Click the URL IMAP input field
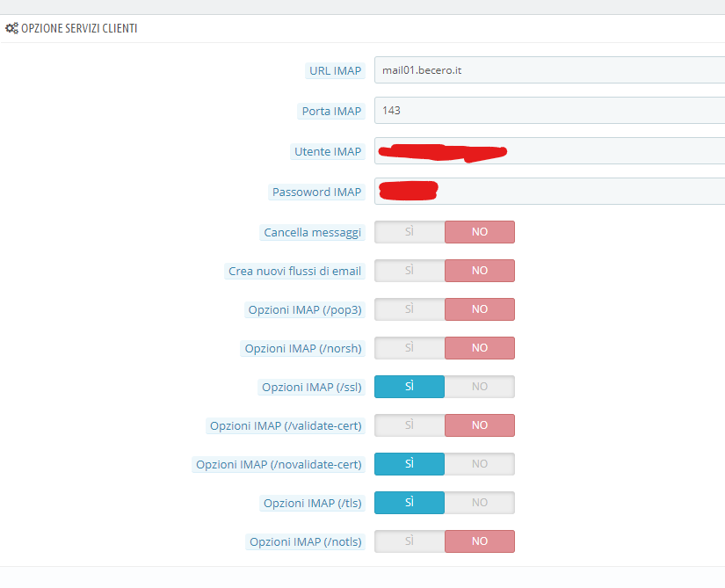725x588 pixels. click(x=550, y=70)
